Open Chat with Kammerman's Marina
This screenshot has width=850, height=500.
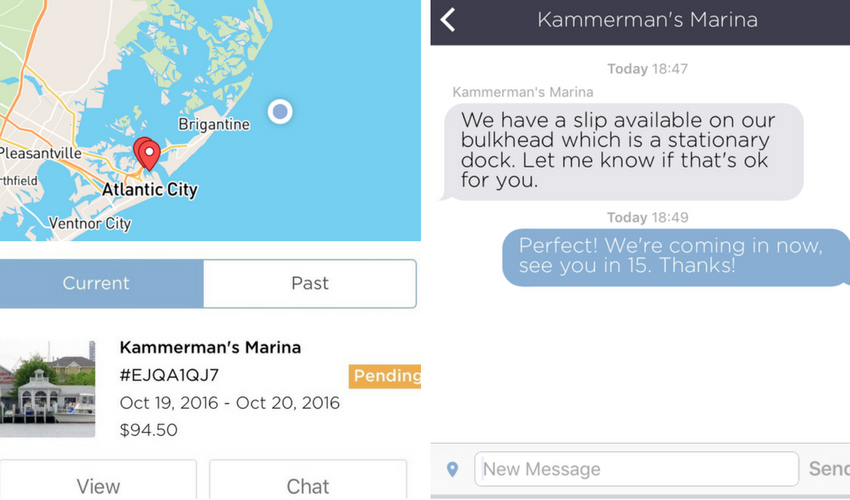point(308,480)
